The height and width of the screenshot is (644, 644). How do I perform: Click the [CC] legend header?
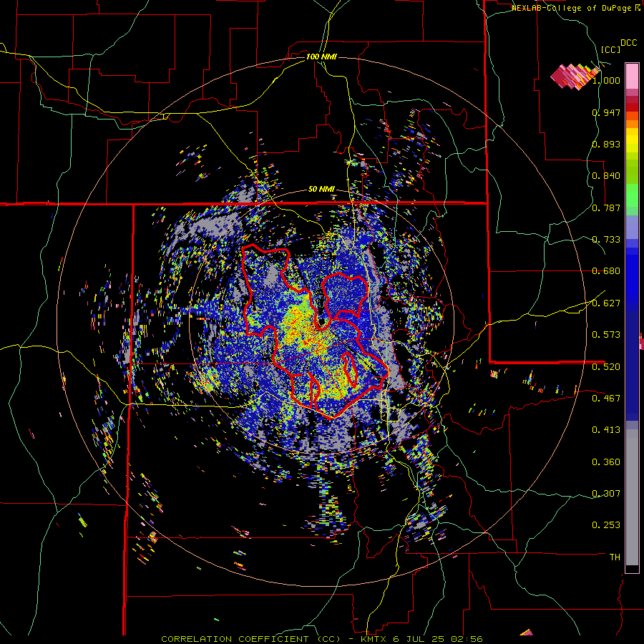[610, 49]
